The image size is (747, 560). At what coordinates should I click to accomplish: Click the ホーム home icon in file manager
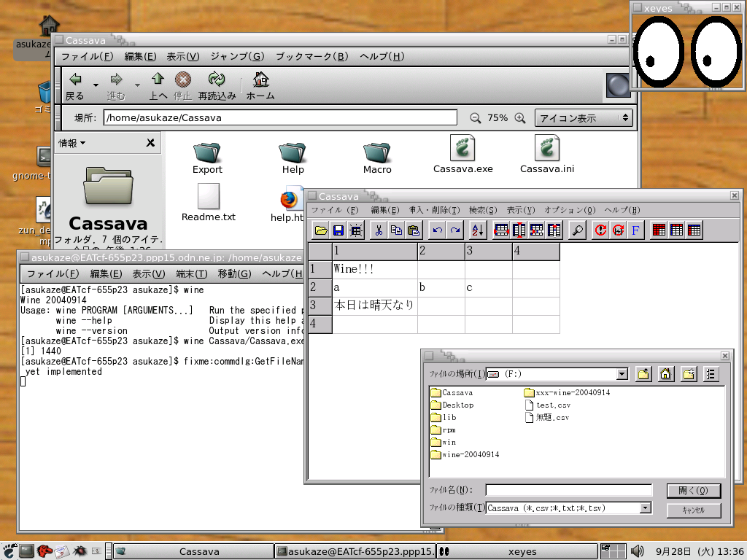260,86
